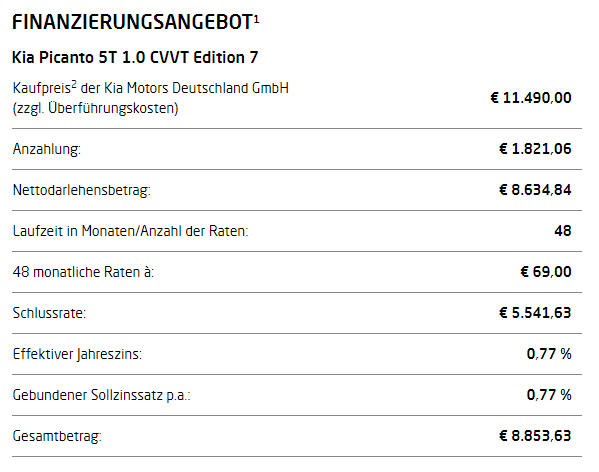
Task: Click the zzgl. Überführungskosten text
Action: (96, 108)
